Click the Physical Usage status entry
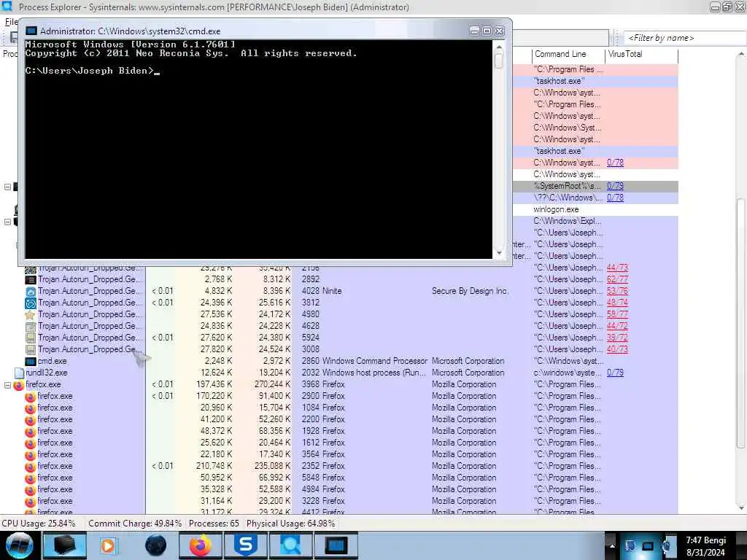This screenshot has width=747, height=560. [290, 524]
